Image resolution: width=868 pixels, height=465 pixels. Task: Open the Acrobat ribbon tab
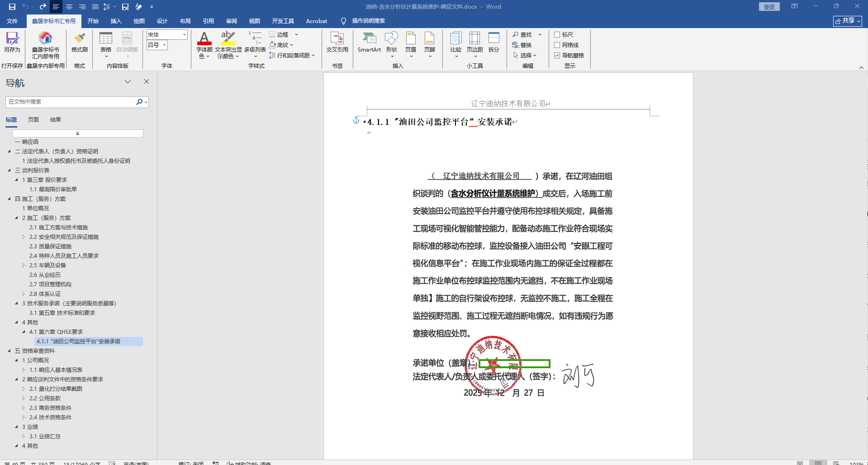click(x=317, y=21)
